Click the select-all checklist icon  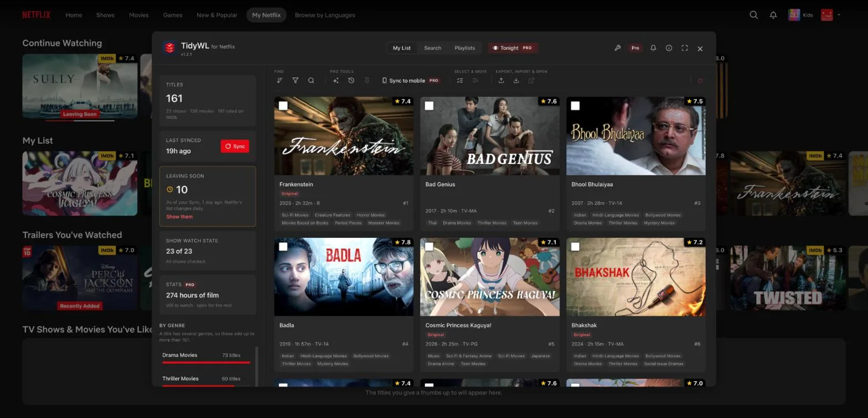point(459,81)
